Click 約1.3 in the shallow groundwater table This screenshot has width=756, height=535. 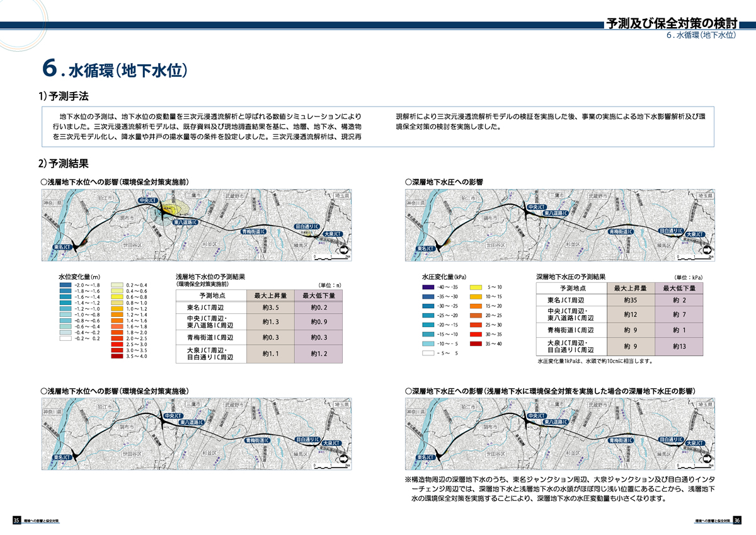click(x=270, y=322)
